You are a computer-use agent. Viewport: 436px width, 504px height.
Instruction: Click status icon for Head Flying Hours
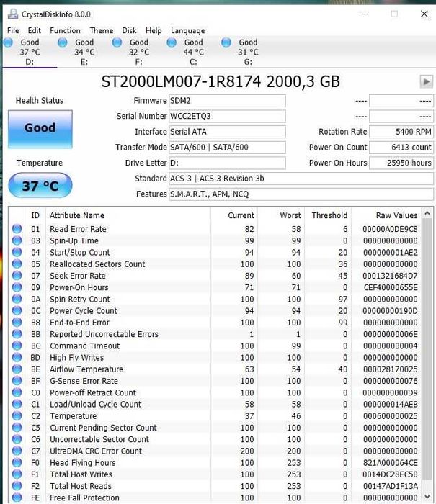[x=17, y=462]
